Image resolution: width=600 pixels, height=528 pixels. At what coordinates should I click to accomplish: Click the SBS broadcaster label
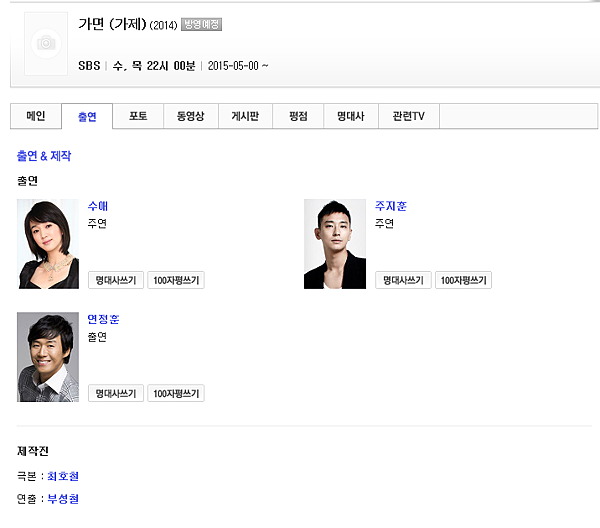(89, 66)
